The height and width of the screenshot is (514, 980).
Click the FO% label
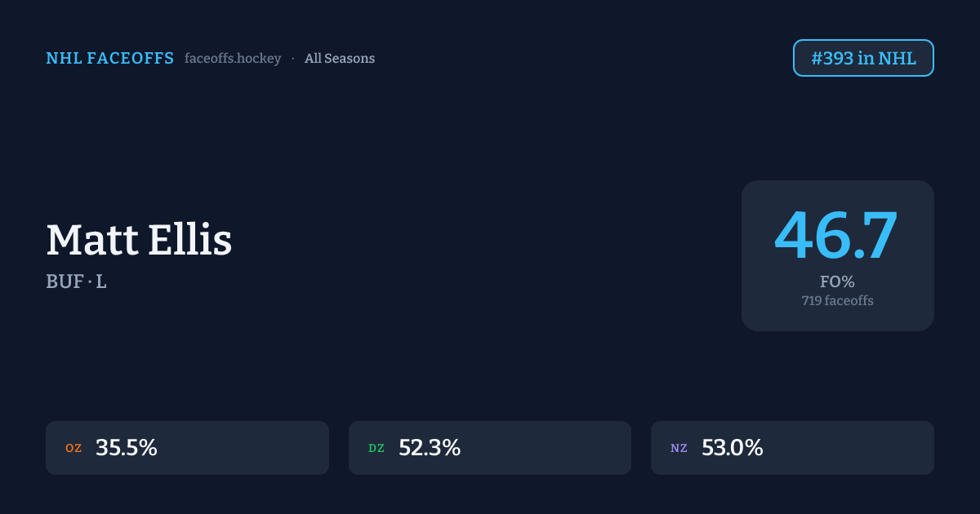coord(837,282)
